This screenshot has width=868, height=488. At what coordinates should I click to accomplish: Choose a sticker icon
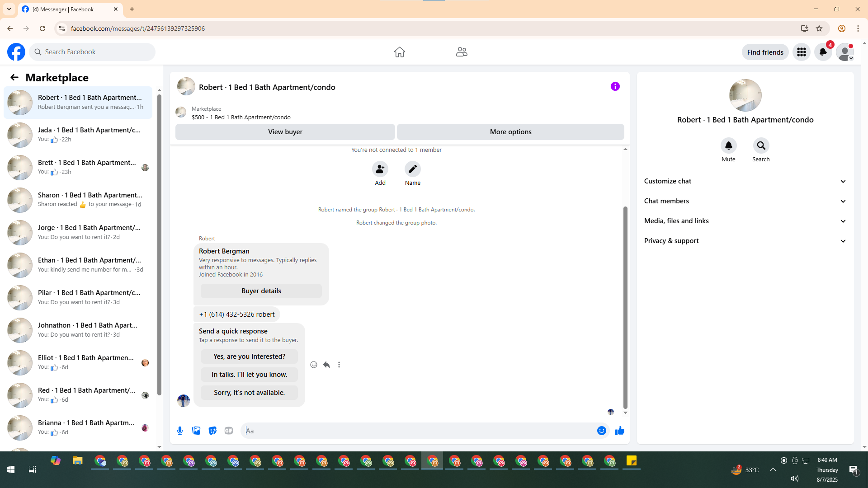point(212,431)
